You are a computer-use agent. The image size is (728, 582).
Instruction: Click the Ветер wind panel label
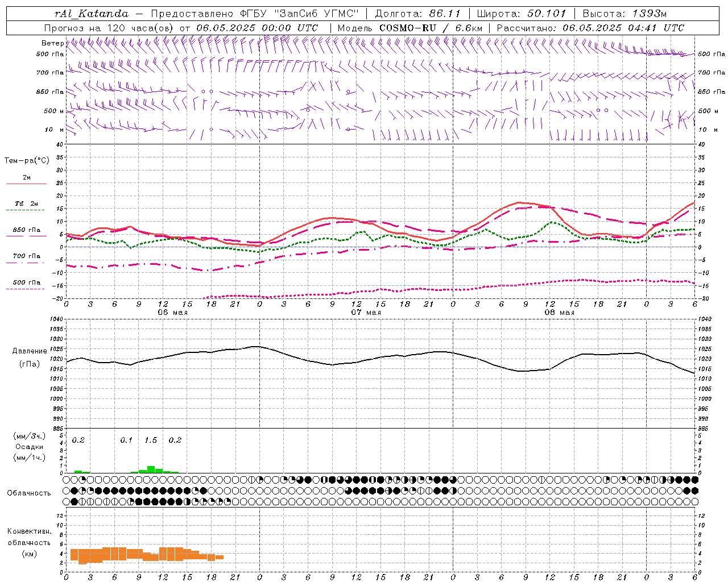pyautogui.click(x=52, y=43)
